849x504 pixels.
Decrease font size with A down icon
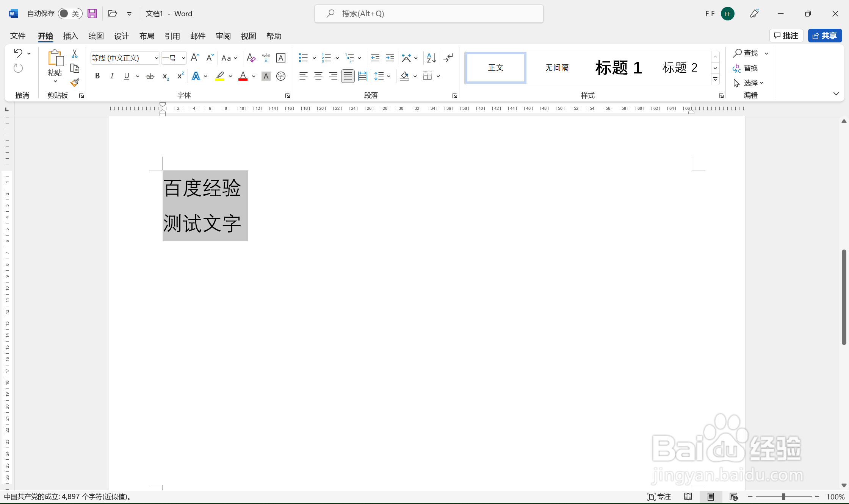(x=210, y=58)
